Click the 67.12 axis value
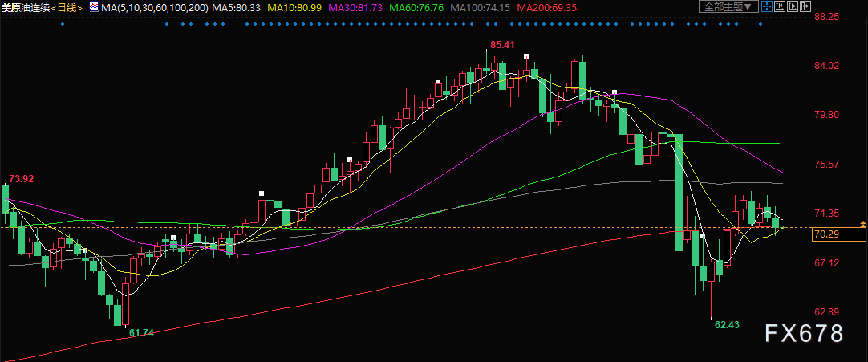The height and width of the screenshot is (362, 868). pyautogui.click(x=827, y=262)
